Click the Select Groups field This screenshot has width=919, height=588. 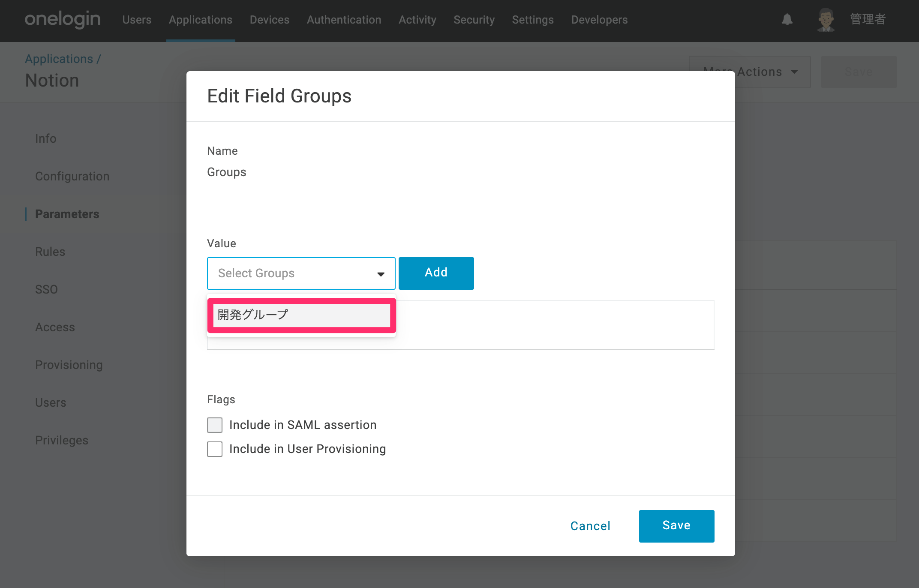[x=301, y=273]
